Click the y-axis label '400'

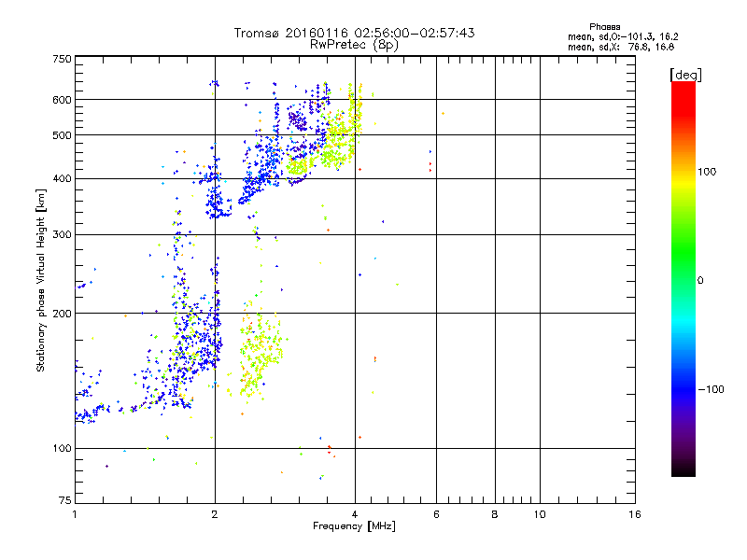[62, 179]
